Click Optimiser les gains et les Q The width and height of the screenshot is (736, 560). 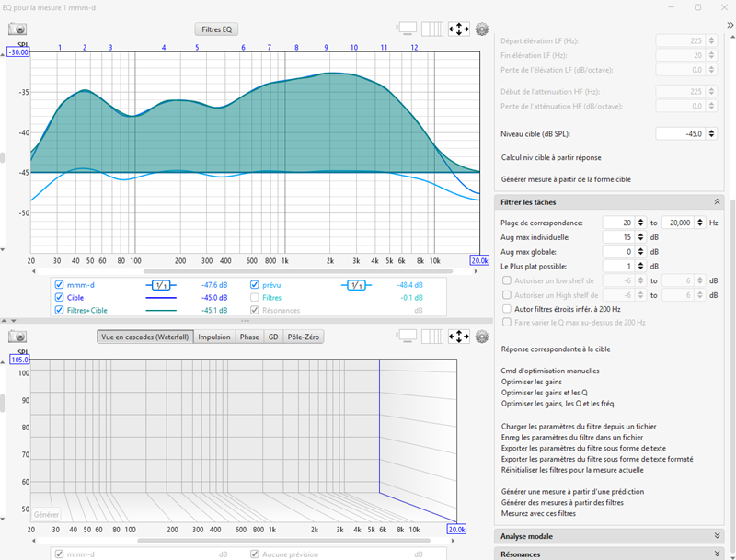point(544,393)
